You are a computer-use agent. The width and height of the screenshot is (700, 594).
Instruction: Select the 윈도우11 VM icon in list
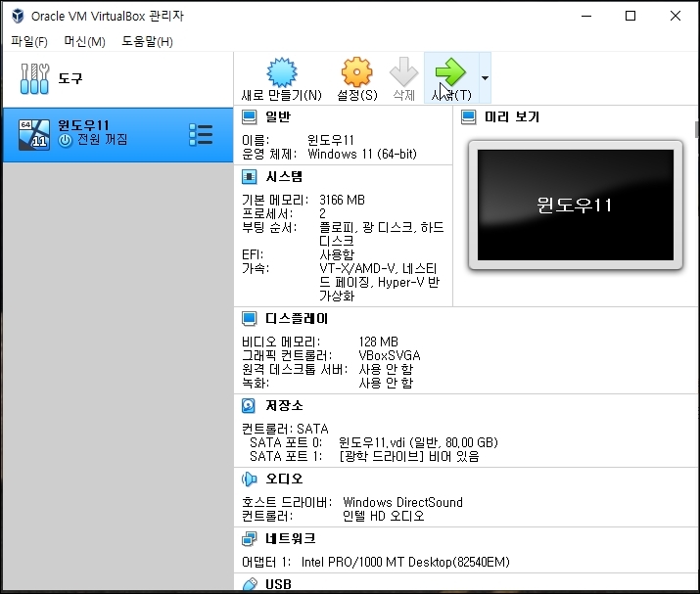click(34, 134)
